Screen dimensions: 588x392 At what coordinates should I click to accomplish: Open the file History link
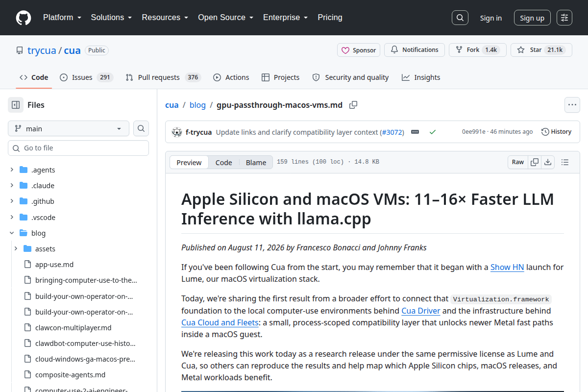(557, 132)
